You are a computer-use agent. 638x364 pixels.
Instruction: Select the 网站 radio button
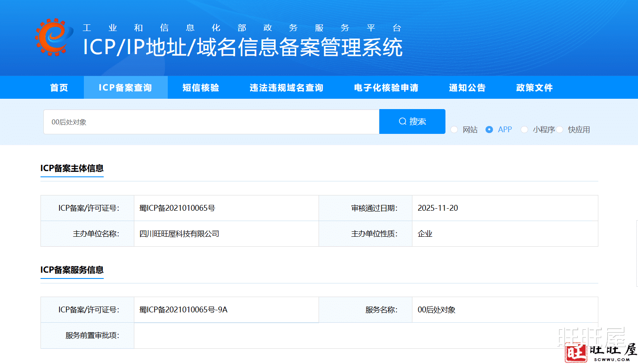pyautogui.click(x=454, y=130)
